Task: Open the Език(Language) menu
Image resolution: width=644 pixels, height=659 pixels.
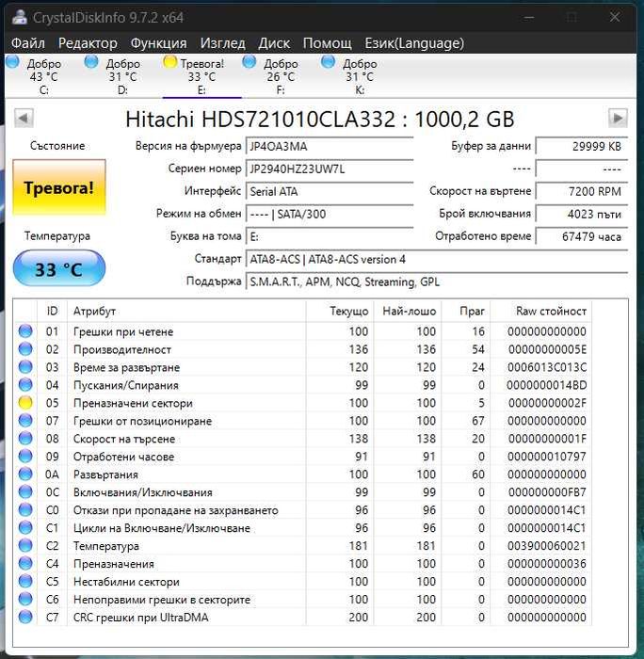Action: (414, 43)
